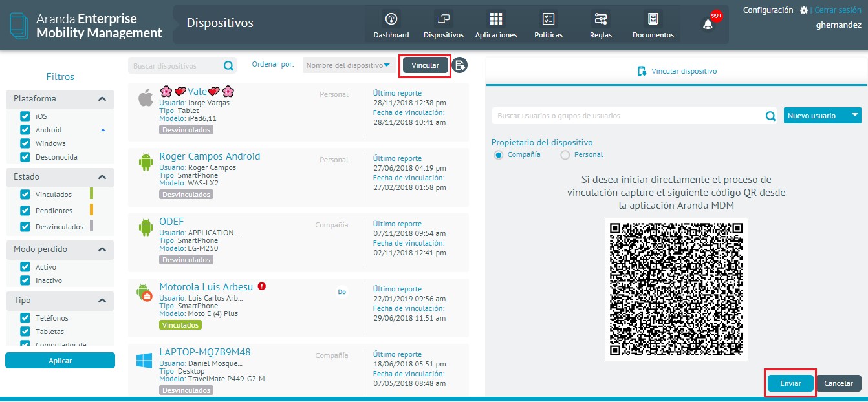
Task: Open the Roger Campos Android device link
Action: tap(210, 156)
